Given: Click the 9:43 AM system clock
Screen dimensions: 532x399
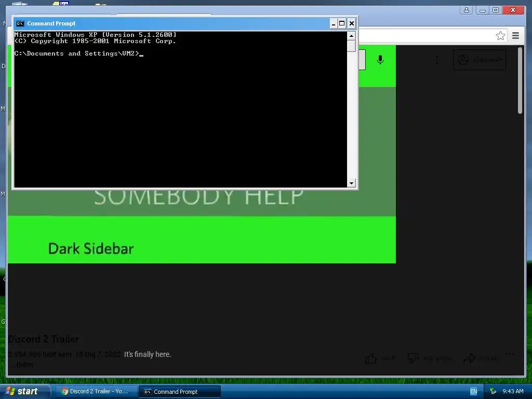Looking at the screenshot, I should tap(513, 391).
